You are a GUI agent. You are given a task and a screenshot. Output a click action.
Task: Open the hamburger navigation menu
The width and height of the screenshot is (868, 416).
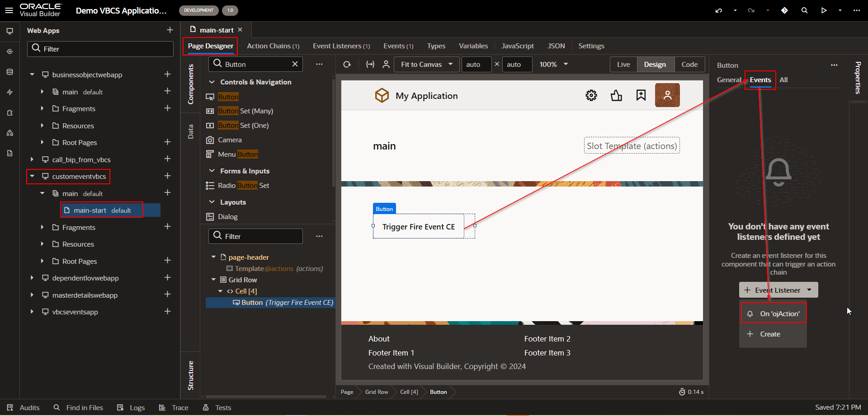[x=9, y=10]
